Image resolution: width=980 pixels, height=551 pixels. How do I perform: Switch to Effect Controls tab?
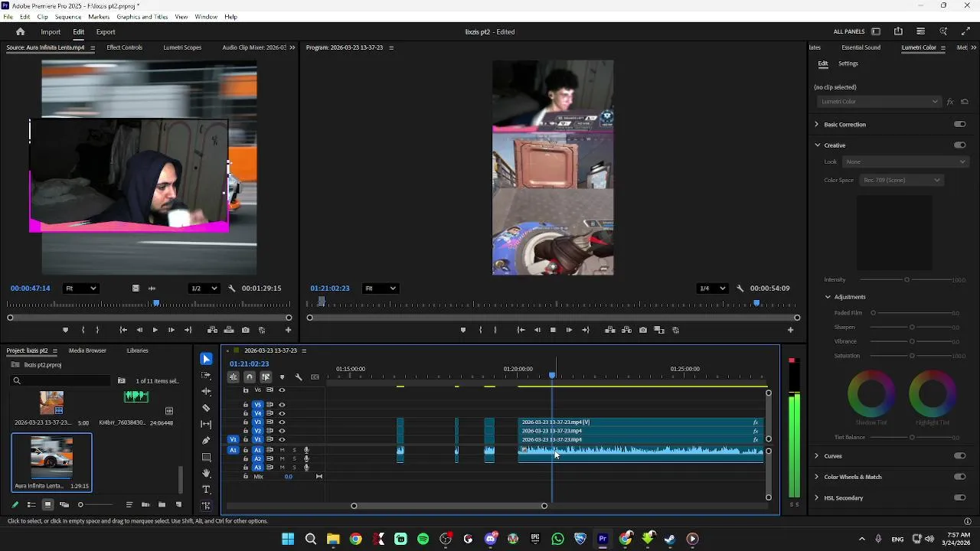pyautogui.click(x=125, y=47)
